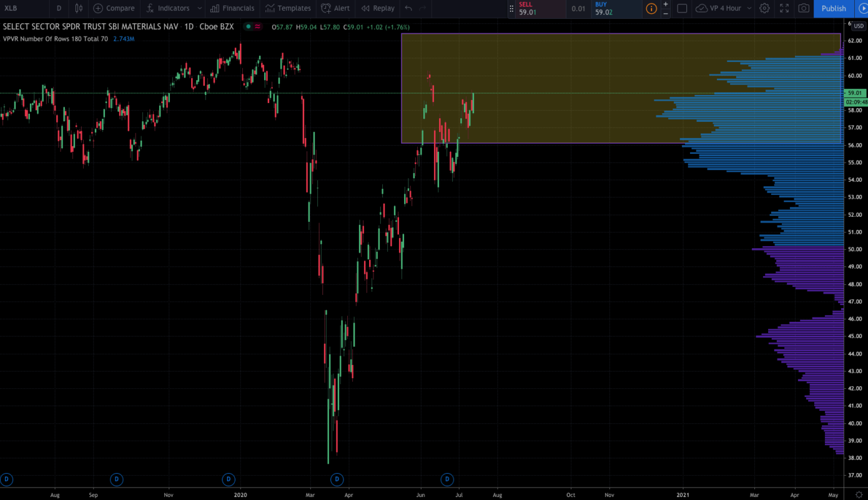
Task: Toggle the layout selection square
Action: coord(682,8)
